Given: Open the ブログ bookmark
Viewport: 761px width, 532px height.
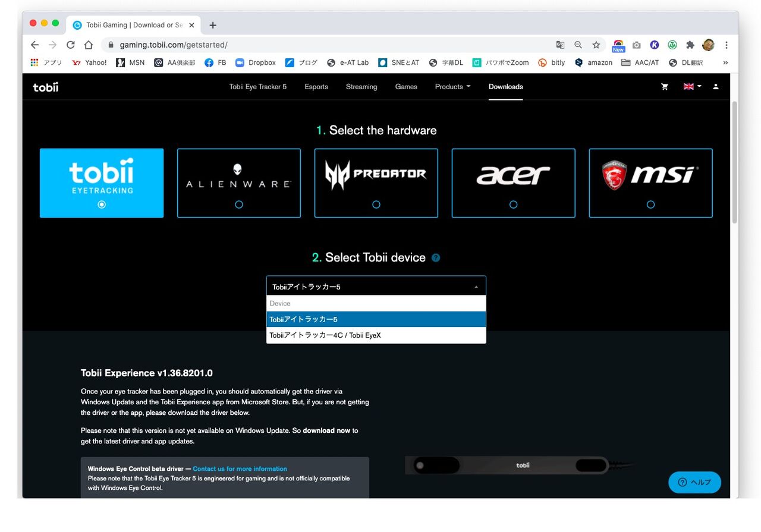Looking at the screenshot, I should [x=301, y=62].
